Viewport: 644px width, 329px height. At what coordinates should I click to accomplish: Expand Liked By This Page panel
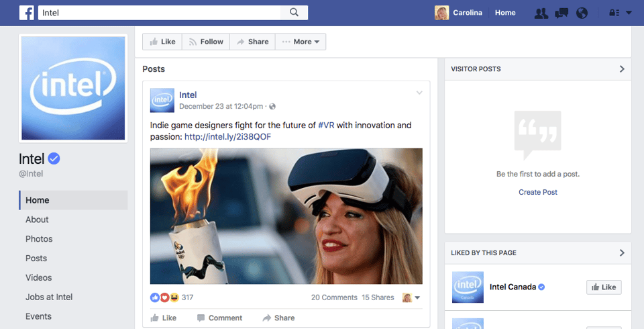[x=622, y=253]
